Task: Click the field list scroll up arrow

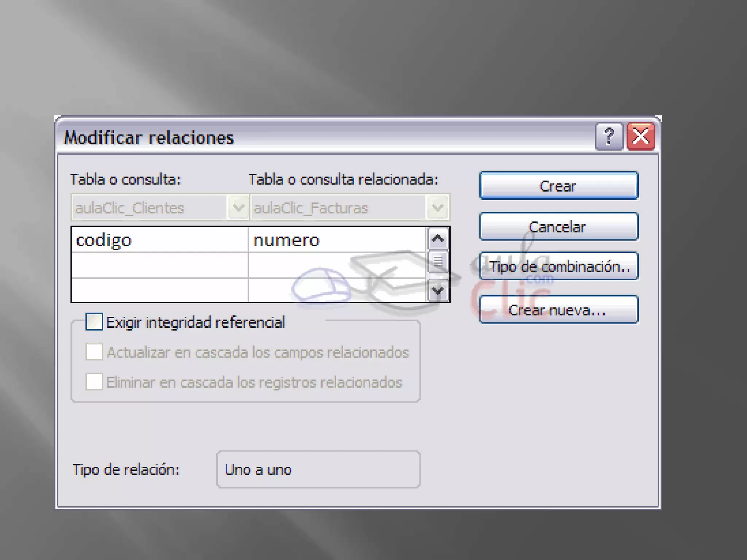Action: 438,239
